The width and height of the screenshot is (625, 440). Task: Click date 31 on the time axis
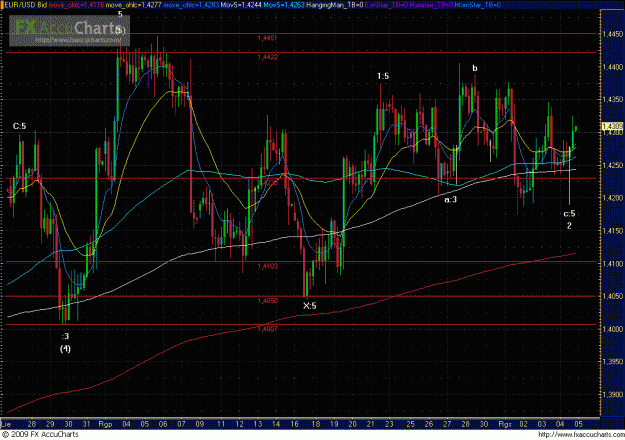point(86,424)
